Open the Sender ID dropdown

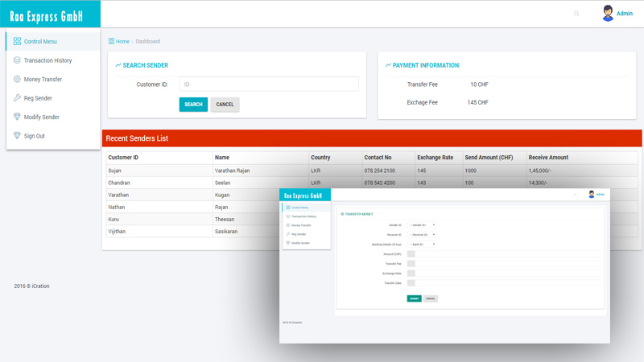pyautogui.click(x=422, y=225)
